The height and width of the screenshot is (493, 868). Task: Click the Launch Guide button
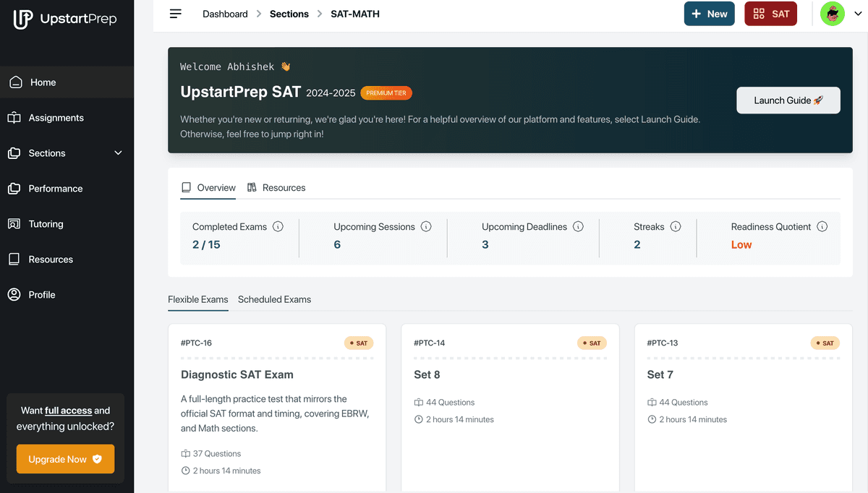click(788, 100)
